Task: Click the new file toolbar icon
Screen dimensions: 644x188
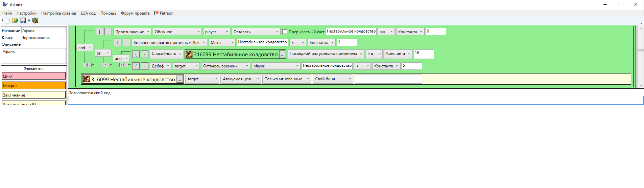Action: [x=7, y=21]
